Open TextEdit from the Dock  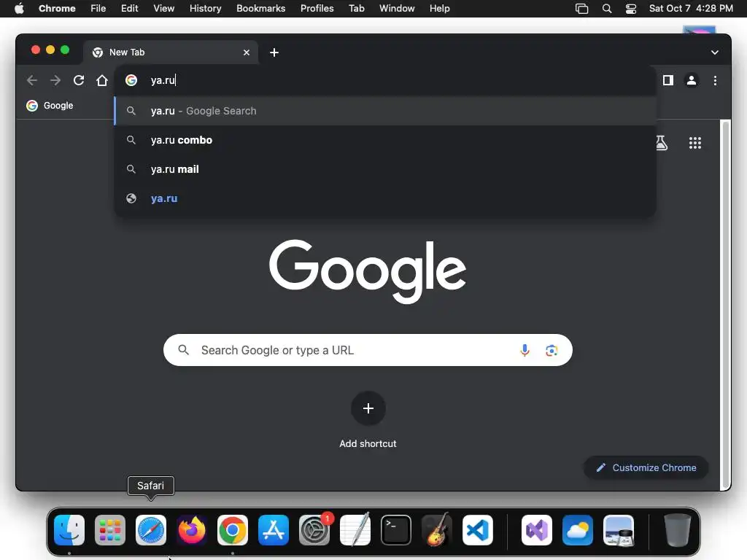[355, 530]
